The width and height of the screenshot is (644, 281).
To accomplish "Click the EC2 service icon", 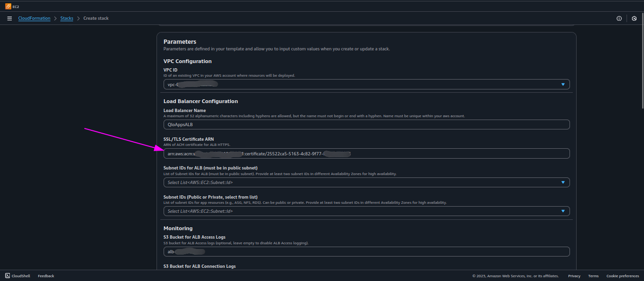I will pos(8,6).
